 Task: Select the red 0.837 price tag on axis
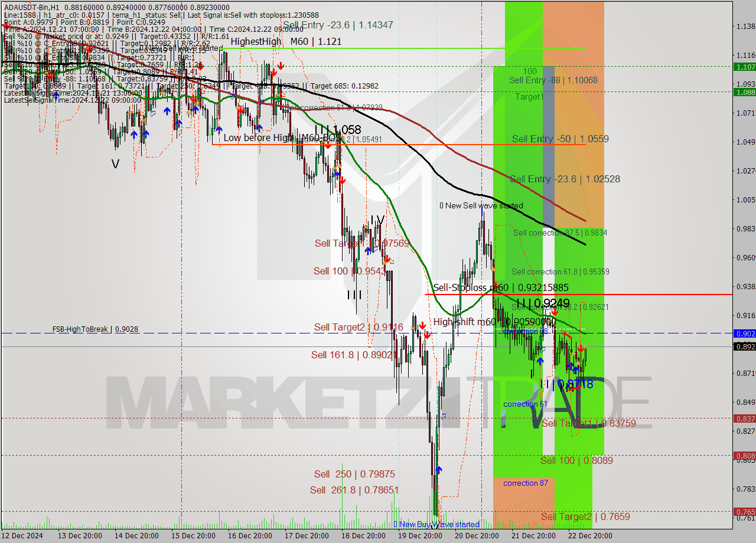[744, 418]
